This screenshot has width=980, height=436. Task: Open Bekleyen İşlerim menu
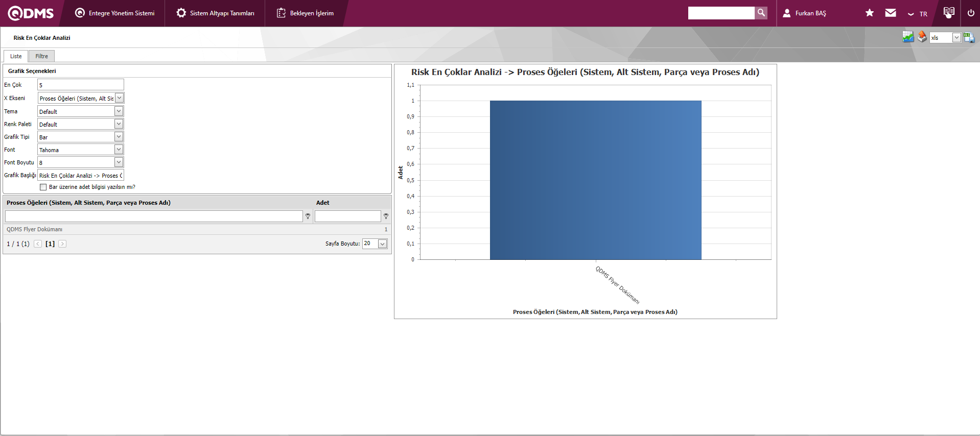(x=305, y=13)
